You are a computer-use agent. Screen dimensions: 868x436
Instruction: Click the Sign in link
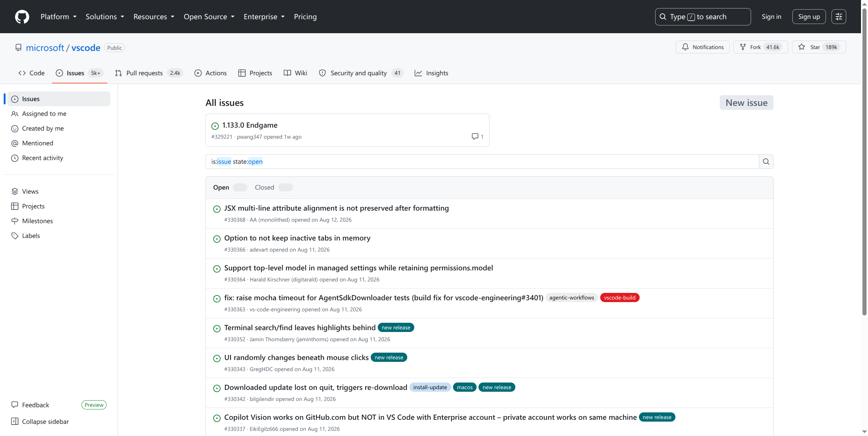[771, 17]
